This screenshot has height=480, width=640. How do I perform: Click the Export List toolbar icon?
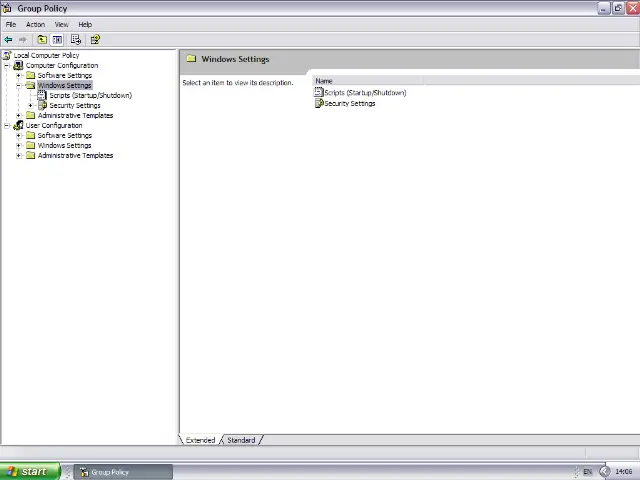pyautogui.click(x=76, y=40)
